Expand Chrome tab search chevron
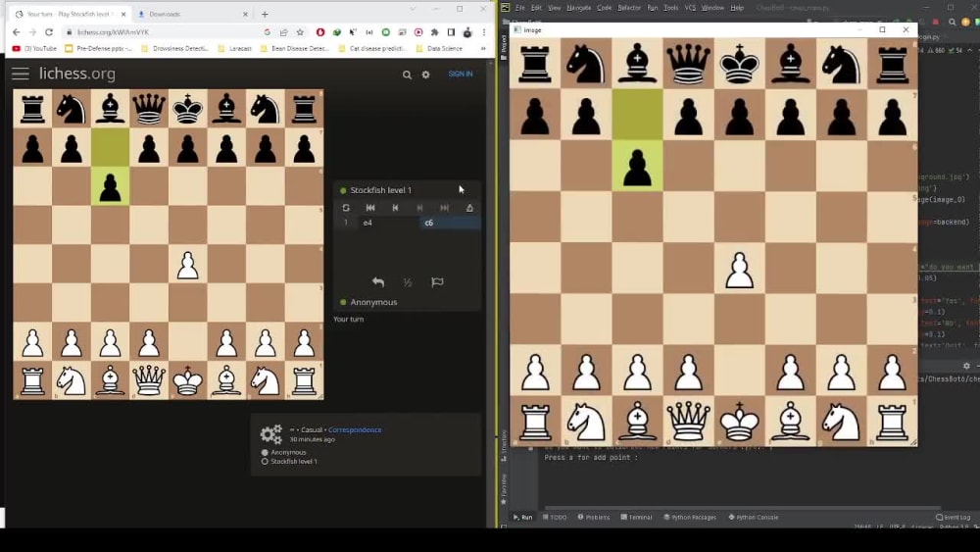980x552 pixels. click(412, 9)
